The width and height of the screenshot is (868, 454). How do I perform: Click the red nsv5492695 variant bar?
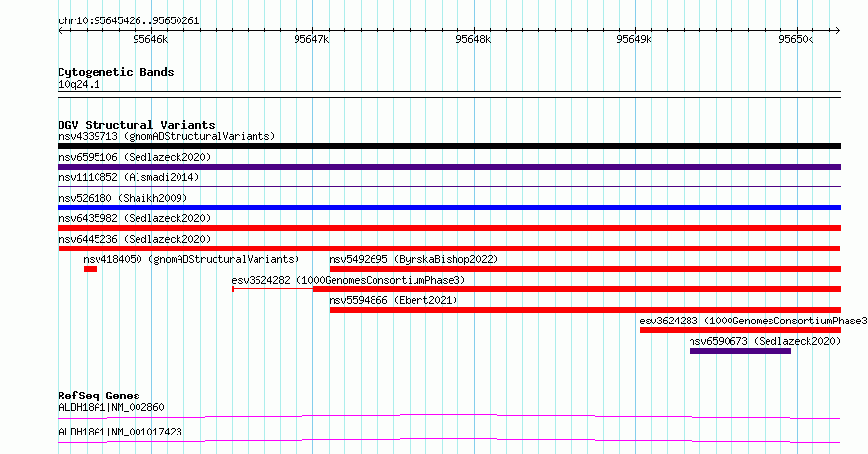pyautogui.click(x=585, y=269)
